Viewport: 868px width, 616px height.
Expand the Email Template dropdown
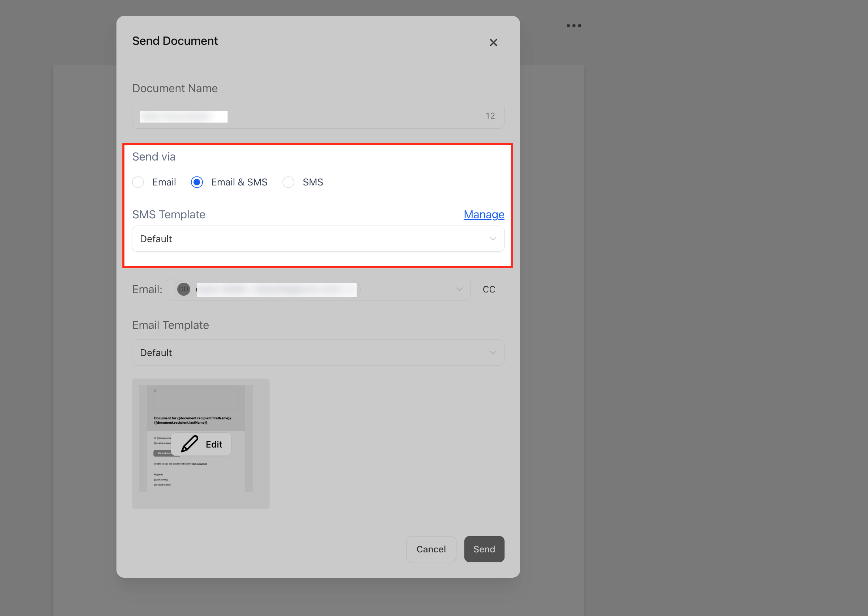pos(318,352)
